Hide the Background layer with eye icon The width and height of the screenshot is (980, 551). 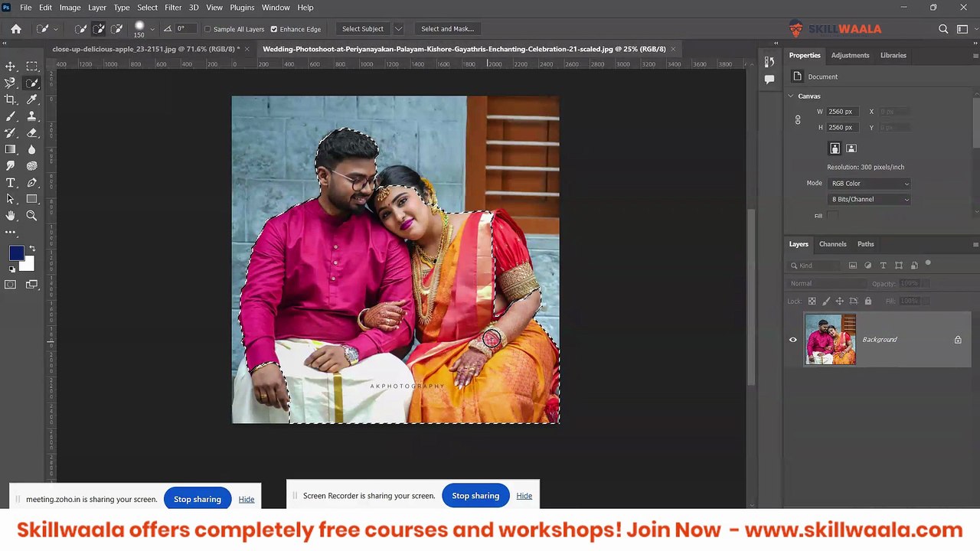coord(793,340)
